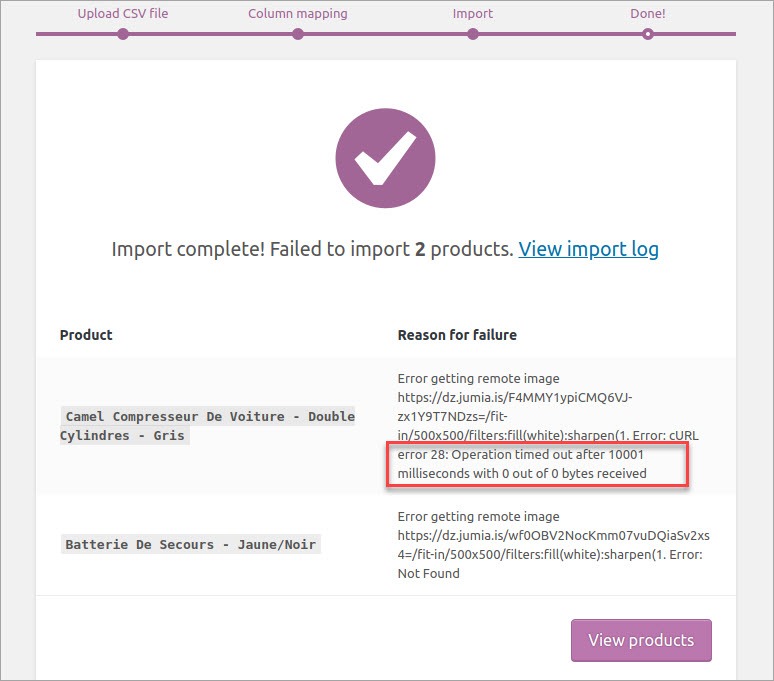The image size is (774, 681).
Task: Click progress line between Import and Done steps
Action: [560, 34]
